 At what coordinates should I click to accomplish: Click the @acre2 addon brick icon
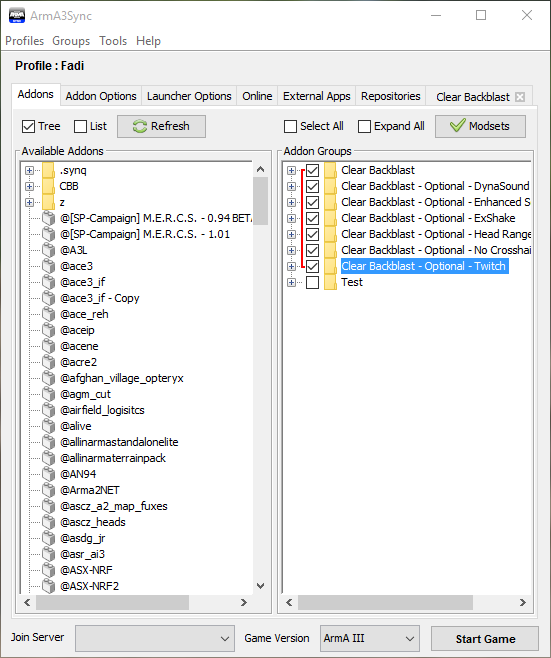click(49, 362)
